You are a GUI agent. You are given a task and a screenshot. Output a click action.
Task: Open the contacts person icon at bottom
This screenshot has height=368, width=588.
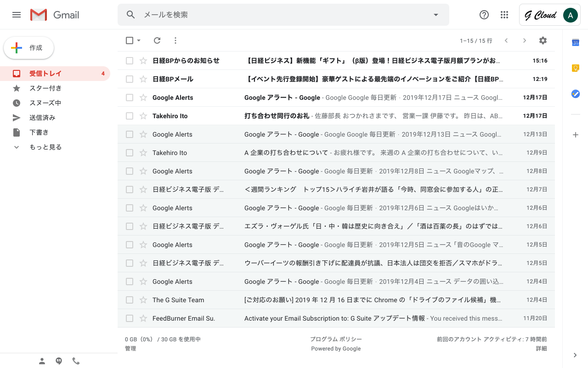42,361
